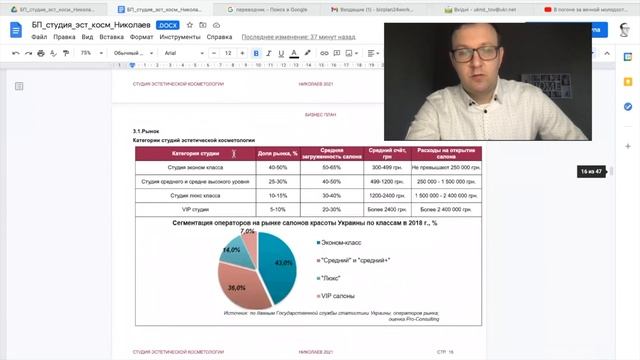Viewport: 640px width, 360px height.
Task: Open the Google Docs home icon
Action: [16, 30]
